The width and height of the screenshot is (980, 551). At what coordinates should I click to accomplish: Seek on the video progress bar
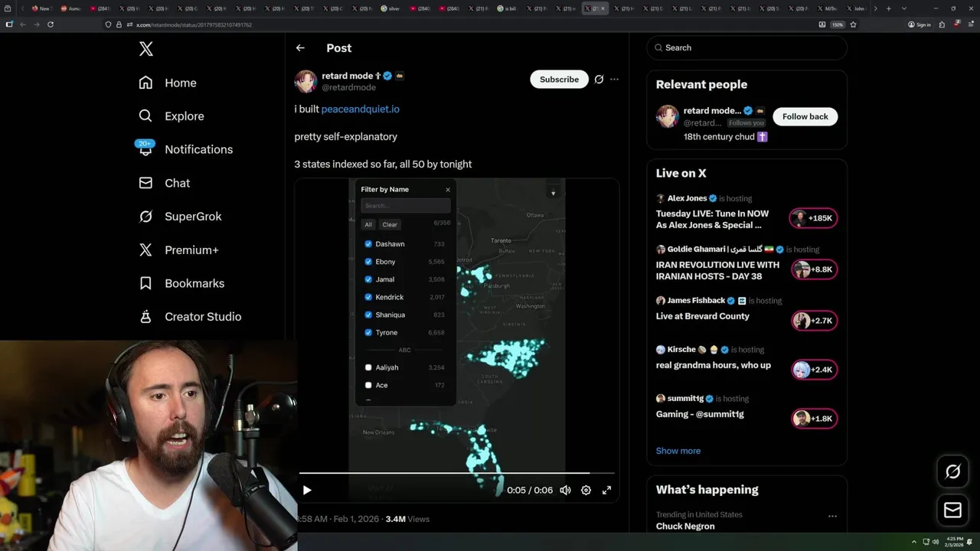[x=456, y=474]
